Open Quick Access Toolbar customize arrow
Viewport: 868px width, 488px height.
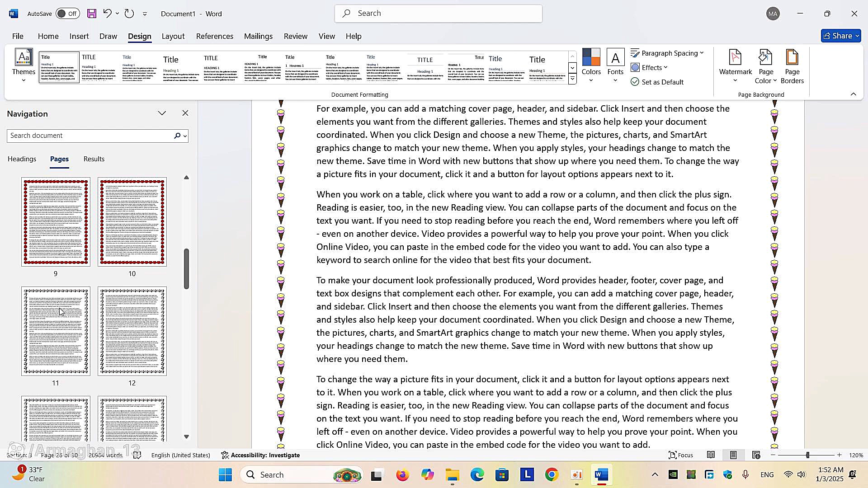coord(145,14)
